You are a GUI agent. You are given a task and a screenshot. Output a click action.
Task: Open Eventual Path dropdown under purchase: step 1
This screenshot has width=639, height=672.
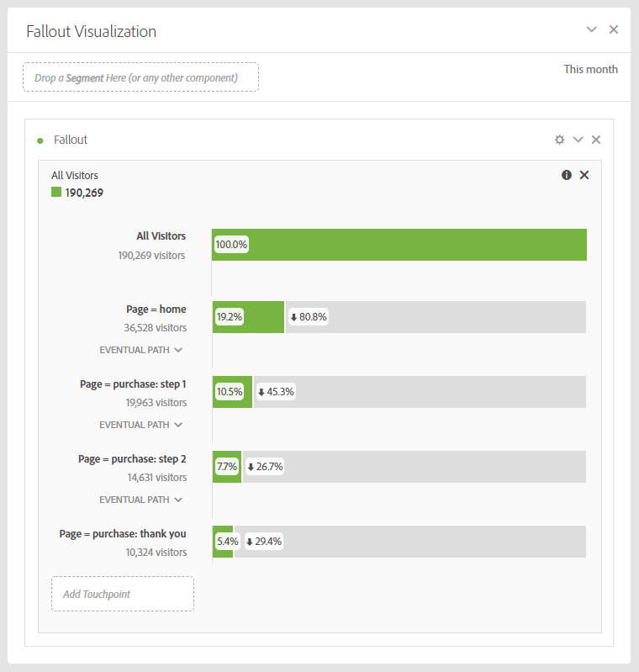click(140, 425)
